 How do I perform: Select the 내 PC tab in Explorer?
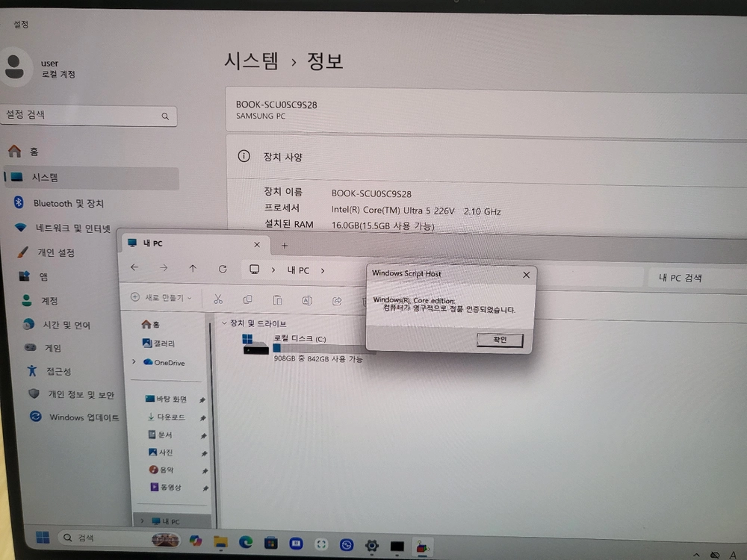click(195, 244)
